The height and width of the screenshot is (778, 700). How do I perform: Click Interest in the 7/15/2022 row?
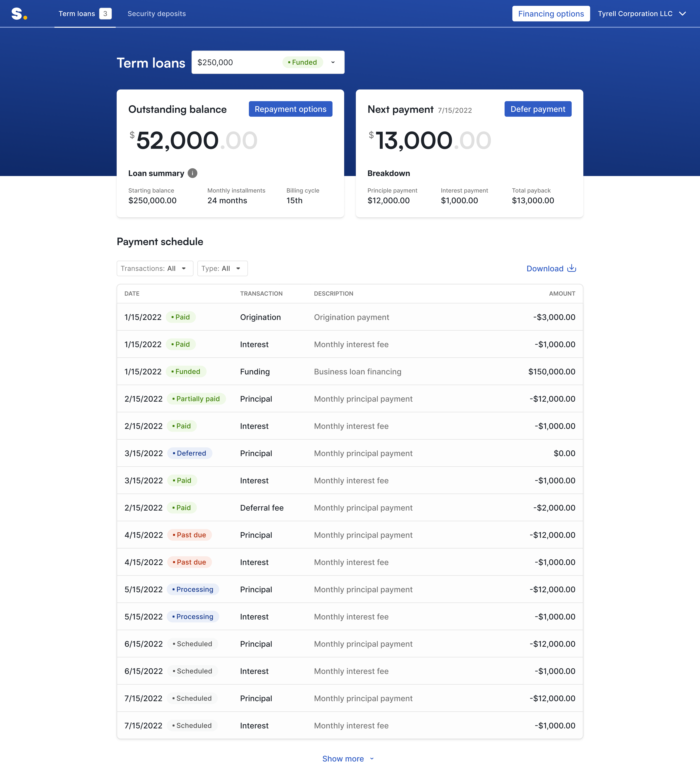(254, 726)
